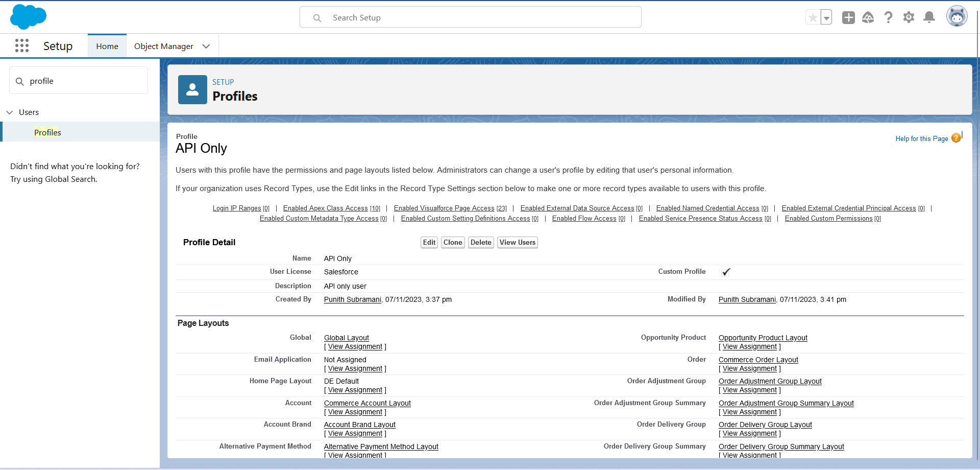Collapse the Users section in sidebar
The width and height of the screenshot is (980, 470).
pos(10,112)
